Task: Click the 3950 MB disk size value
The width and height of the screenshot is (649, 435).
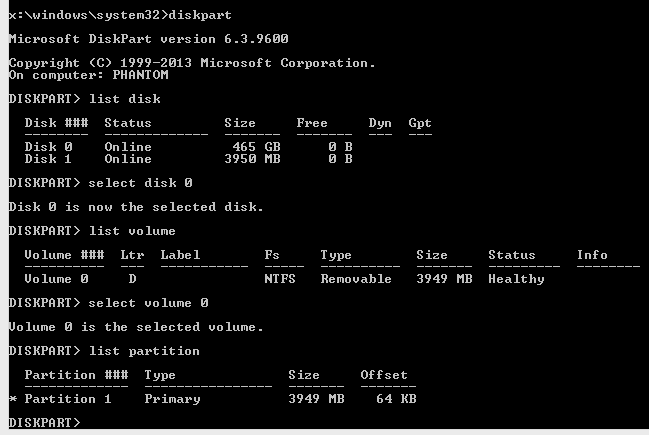Action: pyautogui.click(x=252, y=159)
